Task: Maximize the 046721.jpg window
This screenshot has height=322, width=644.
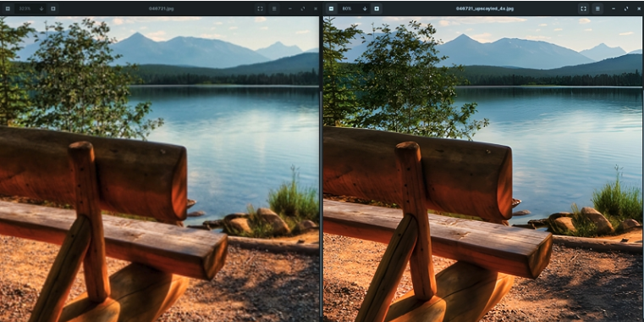Action: pos(303,8)
